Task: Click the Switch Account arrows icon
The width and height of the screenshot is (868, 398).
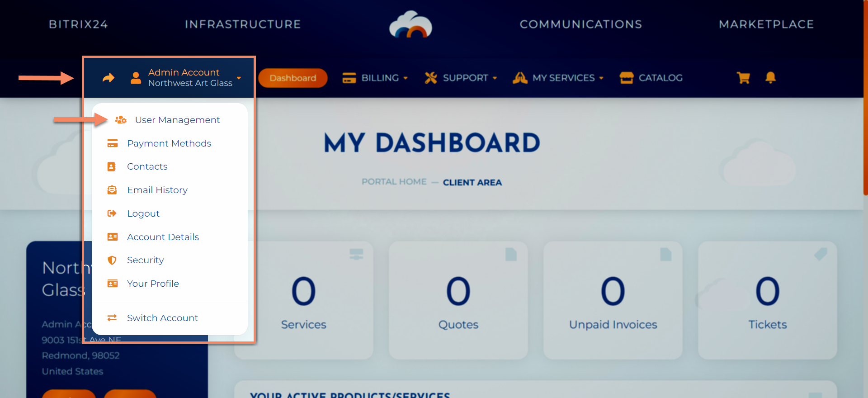Action: [112, 318]
